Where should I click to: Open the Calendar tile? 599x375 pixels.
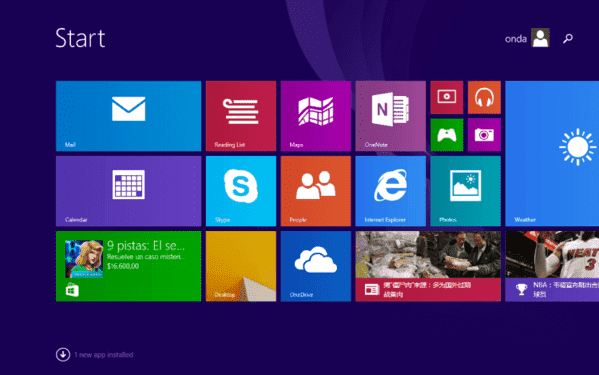[x=128, y=191]
